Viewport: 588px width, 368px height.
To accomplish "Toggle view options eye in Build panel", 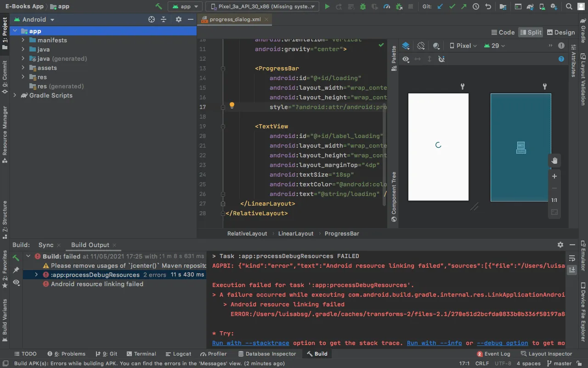I will [x=16, y=282].
